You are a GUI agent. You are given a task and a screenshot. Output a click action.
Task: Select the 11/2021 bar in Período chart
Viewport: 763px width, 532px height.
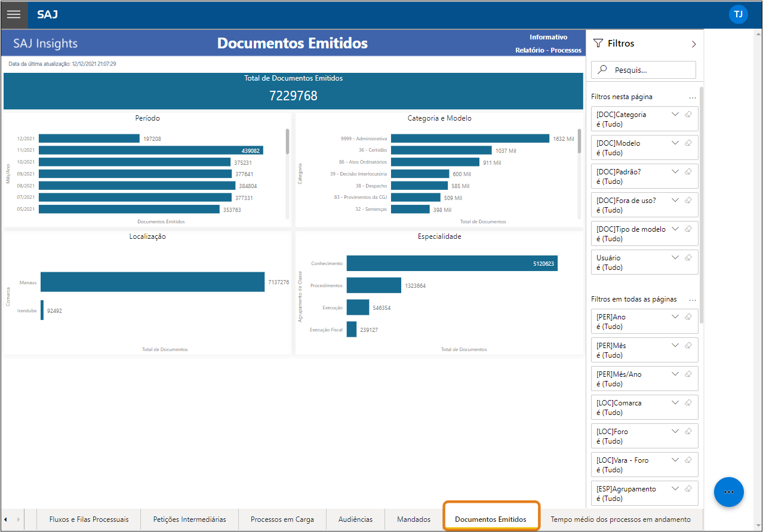(151, 150)
